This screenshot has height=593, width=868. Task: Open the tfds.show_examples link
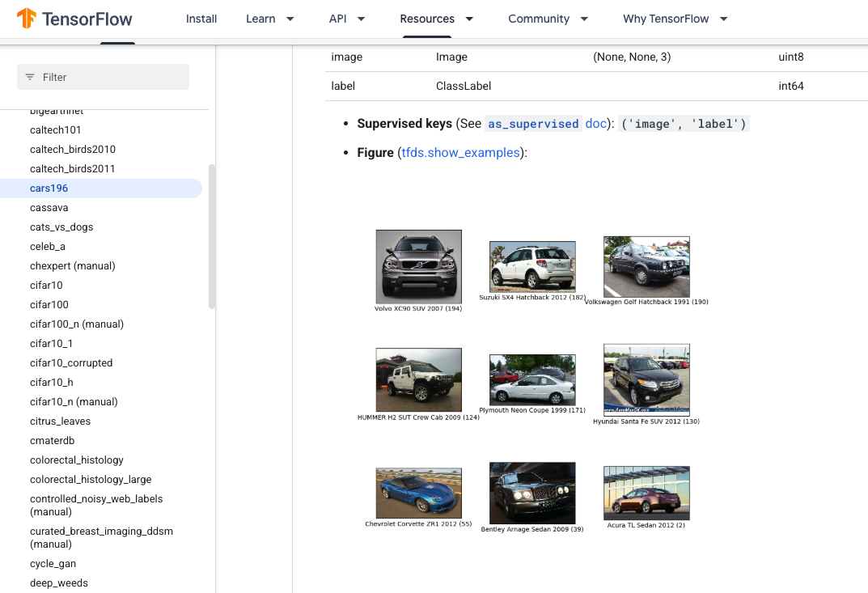tap(460, 153)
